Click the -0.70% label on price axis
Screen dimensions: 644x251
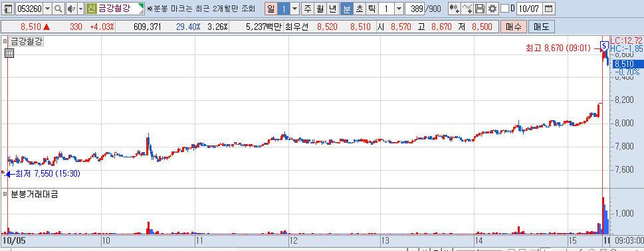627,72
